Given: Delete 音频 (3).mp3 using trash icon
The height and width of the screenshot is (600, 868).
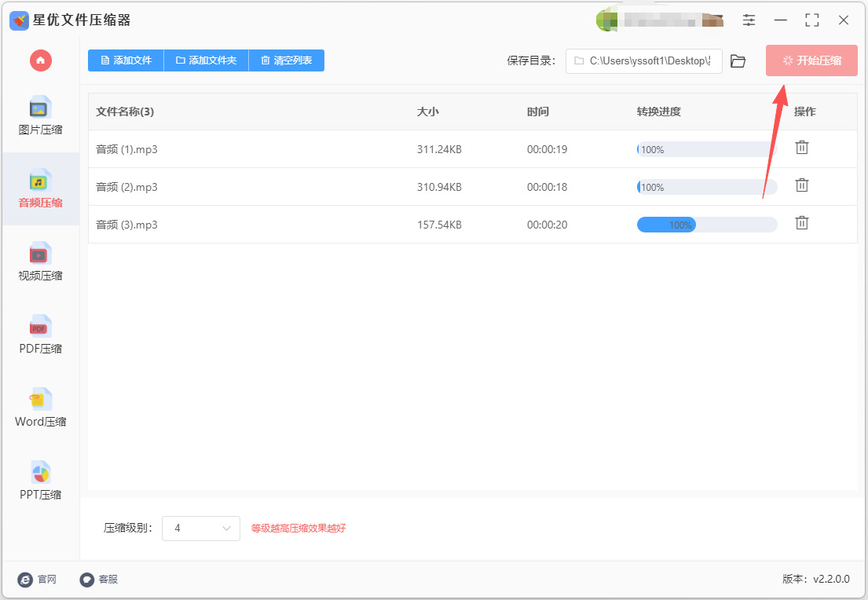Looking at the screenshot, I should 801,223.
